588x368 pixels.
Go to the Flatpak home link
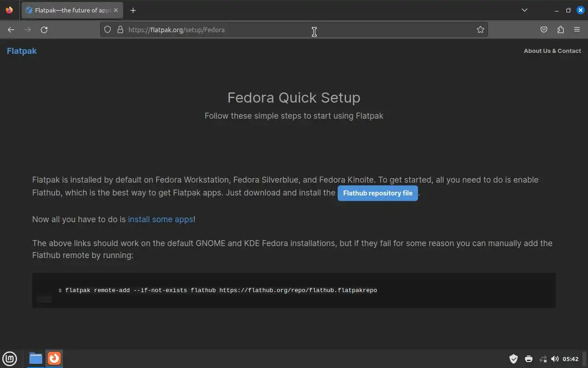coord(22,51)
